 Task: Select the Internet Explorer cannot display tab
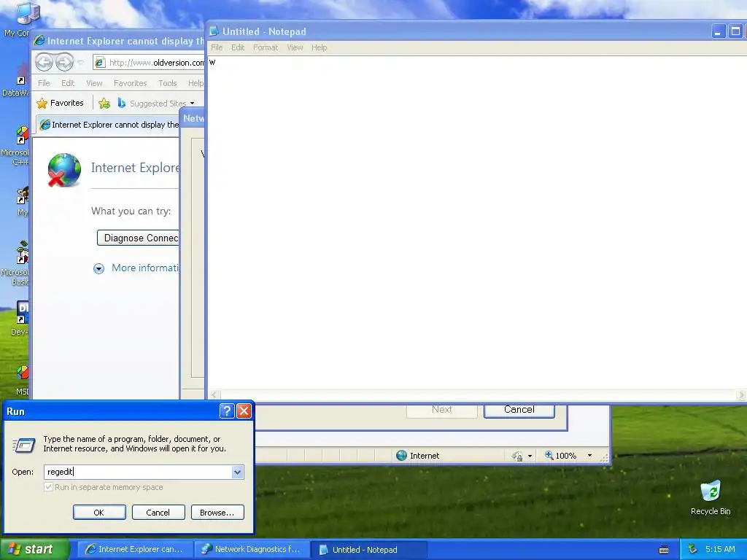(x=109, y=125)
